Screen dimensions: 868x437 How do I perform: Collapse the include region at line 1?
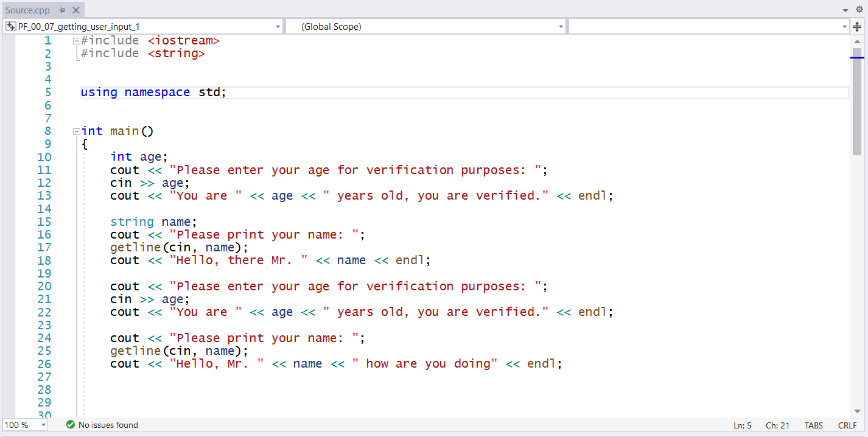pos(76,40)
